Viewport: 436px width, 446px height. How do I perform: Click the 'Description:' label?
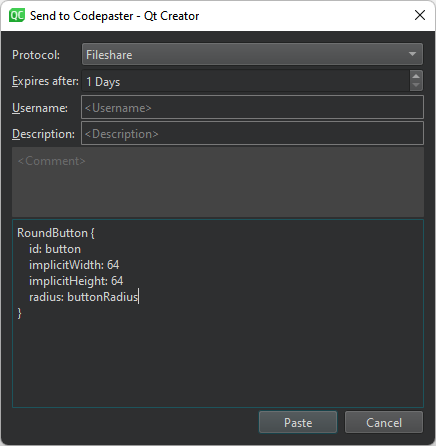[43, 134]
